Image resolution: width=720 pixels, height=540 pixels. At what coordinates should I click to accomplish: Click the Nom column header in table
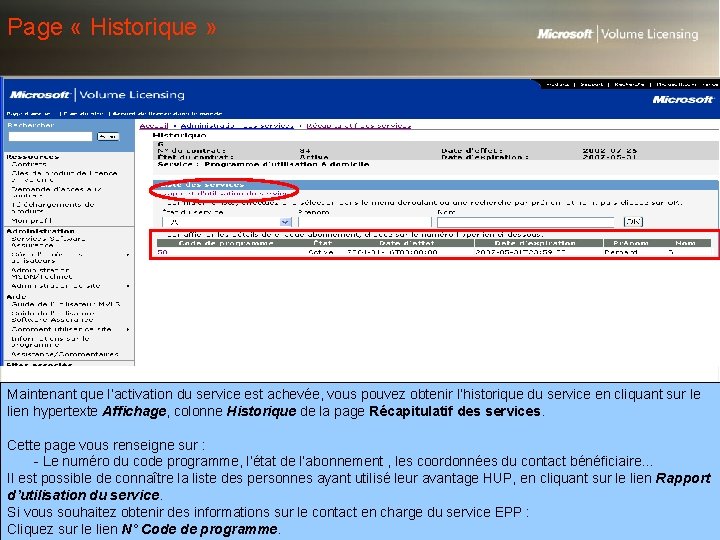[685, 243]
